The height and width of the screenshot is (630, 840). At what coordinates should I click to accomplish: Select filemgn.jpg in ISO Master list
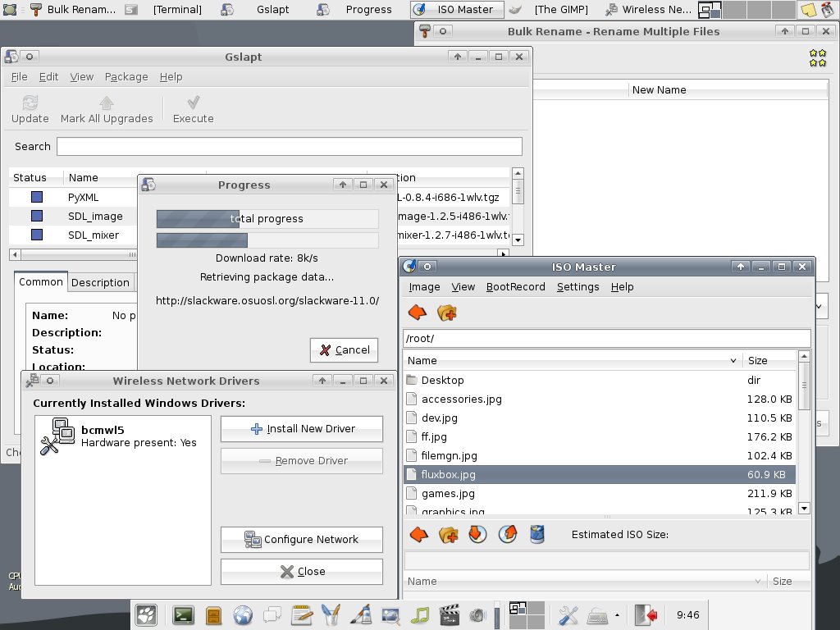click(x=599, y=455)
